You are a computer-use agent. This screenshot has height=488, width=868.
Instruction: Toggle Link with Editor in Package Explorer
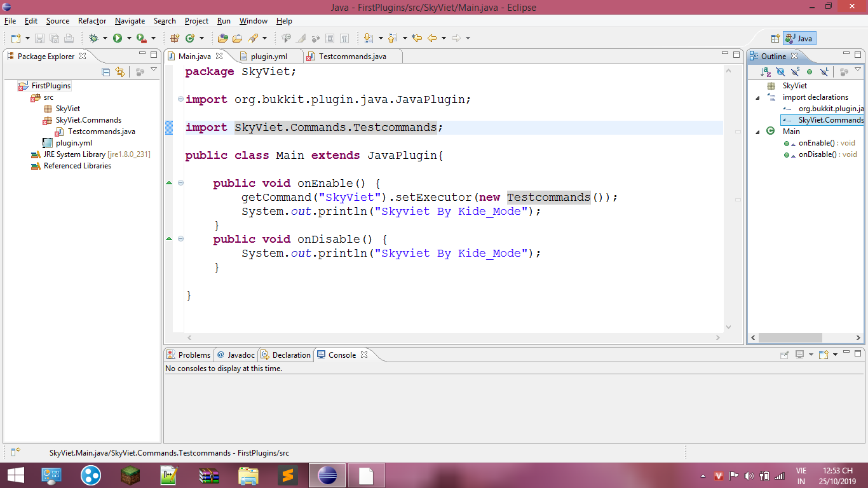tap(120, 72)
